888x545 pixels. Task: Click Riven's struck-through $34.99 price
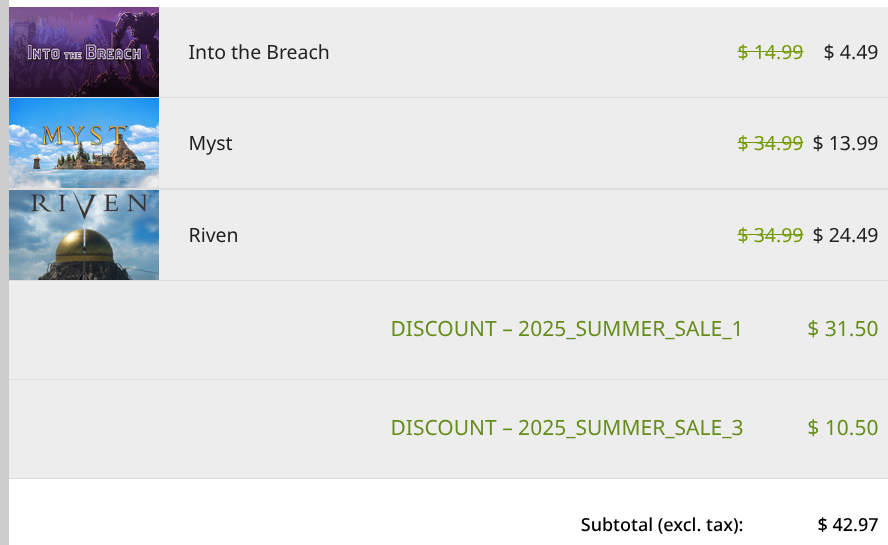point(770,235)
